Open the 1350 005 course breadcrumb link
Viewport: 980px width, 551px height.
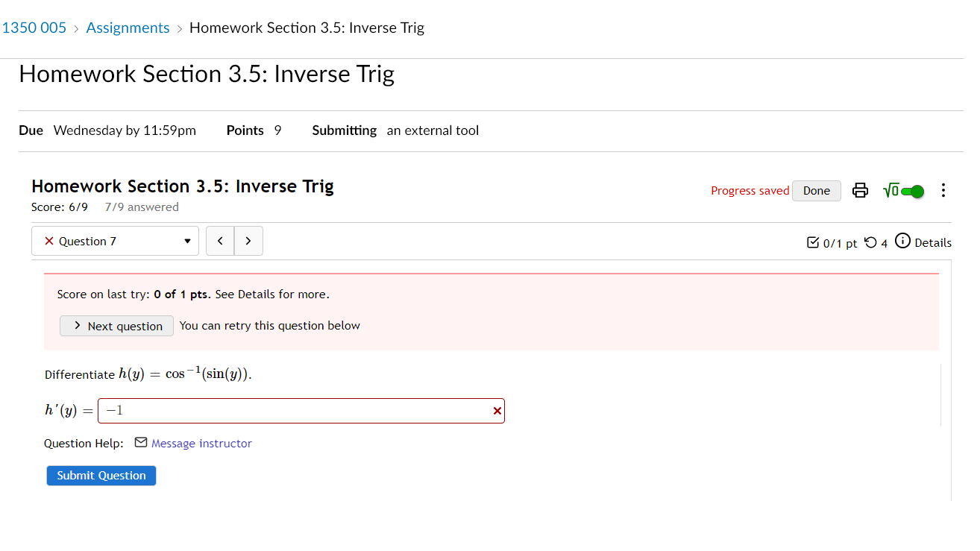34,28
